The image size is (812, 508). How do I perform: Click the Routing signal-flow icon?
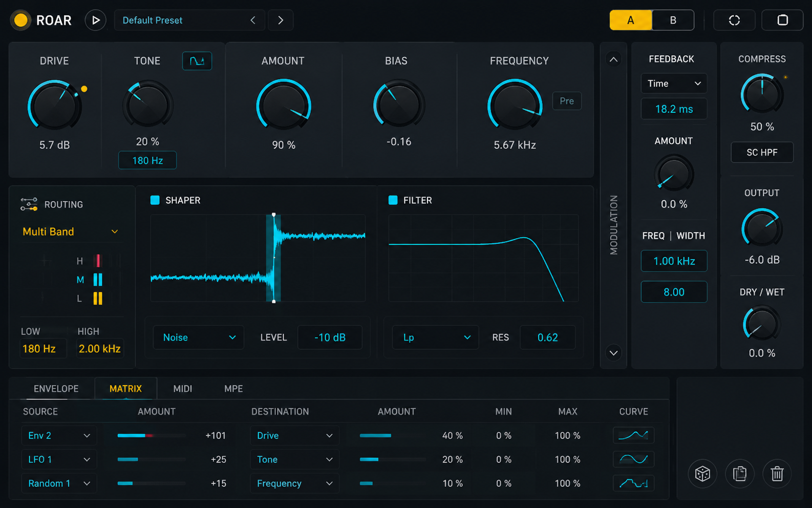(29, 204)
